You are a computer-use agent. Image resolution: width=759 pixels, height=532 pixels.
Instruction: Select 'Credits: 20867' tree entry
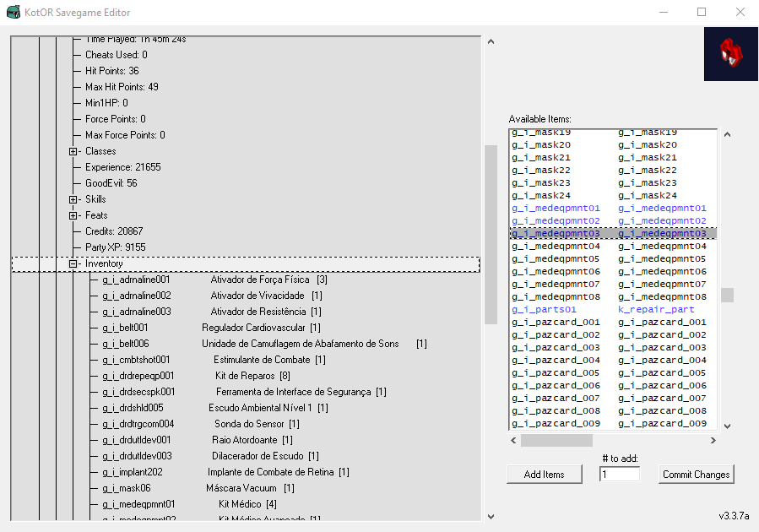(x=114, y=231)
